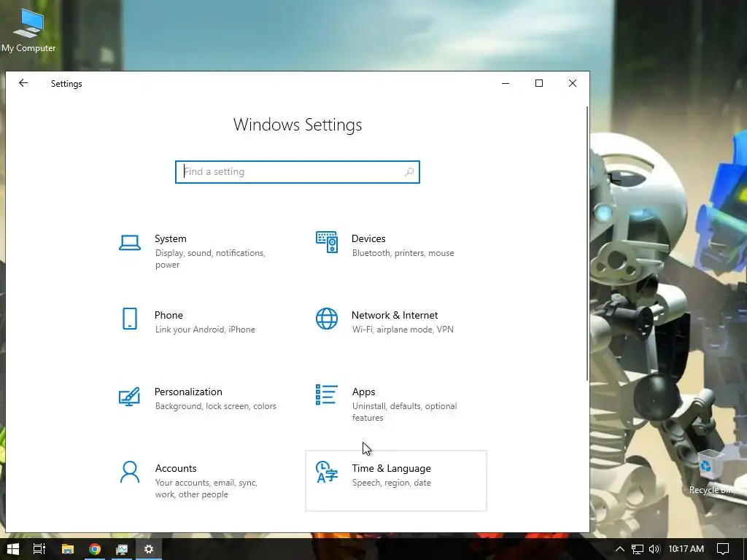
Task: Select the Settings gear taskbar icon
Action: [149, 549]
